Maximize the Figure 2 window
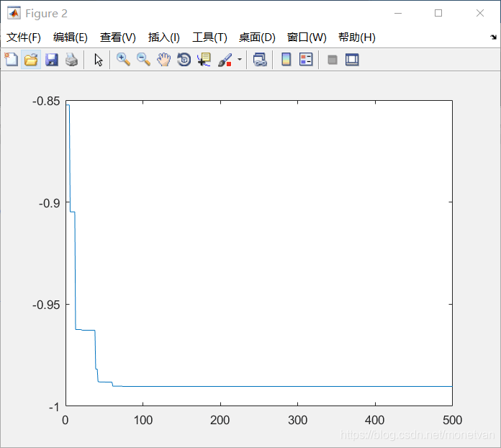 tap(438, 13)
